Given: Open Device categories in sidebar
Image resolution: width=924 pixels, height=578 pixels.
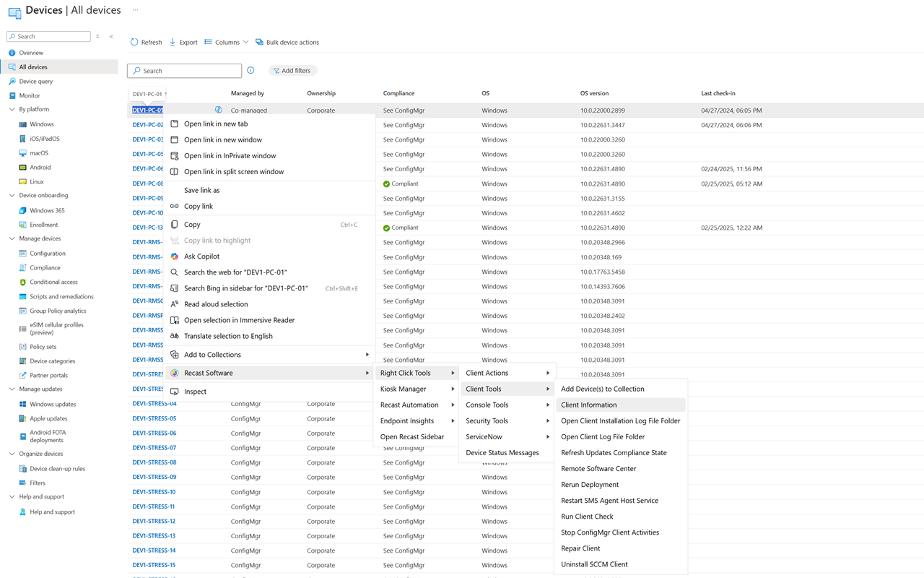Looking at the screenshot, I should pos(52,361).
